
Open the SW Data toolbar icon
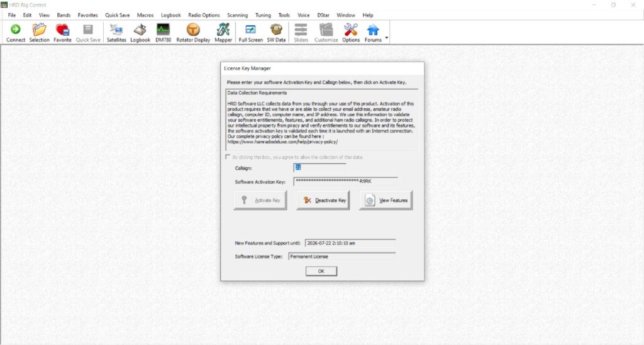[x=276, y=33]
